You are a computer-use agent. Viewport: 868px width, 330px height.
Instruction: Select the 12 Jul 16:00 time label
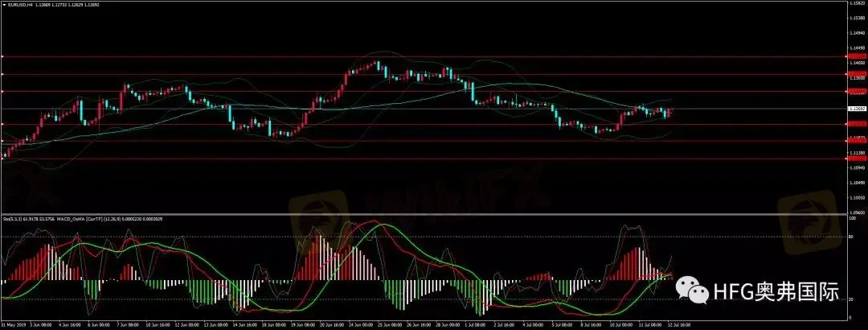click(x=679, y=324)
